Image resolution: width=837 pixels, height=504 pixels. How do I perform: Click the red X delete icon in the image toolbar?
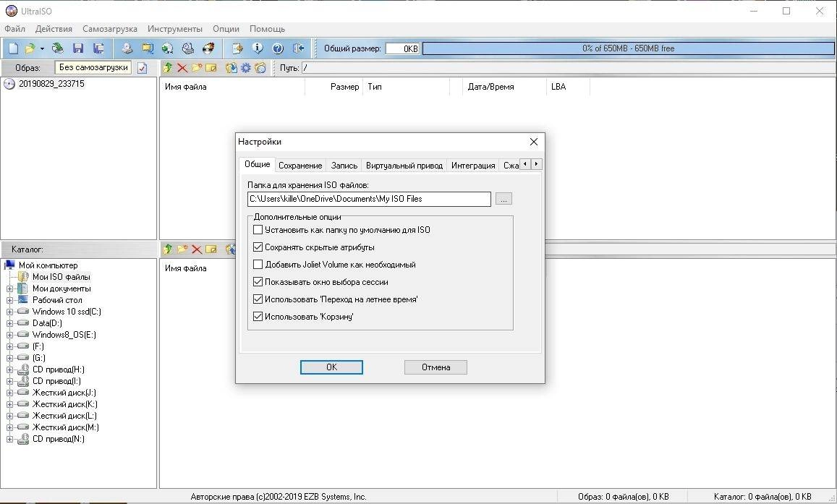tap(182, 68)
